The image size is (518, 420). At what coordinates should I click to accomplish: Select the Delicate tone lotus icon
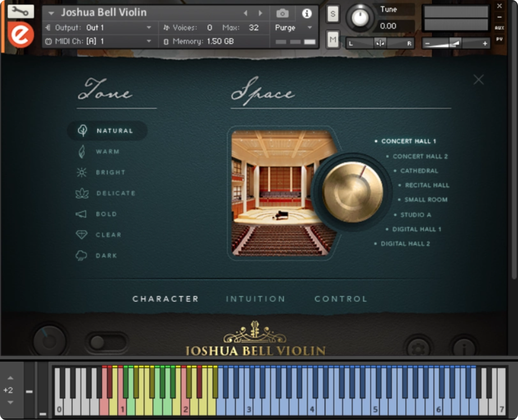82,193
